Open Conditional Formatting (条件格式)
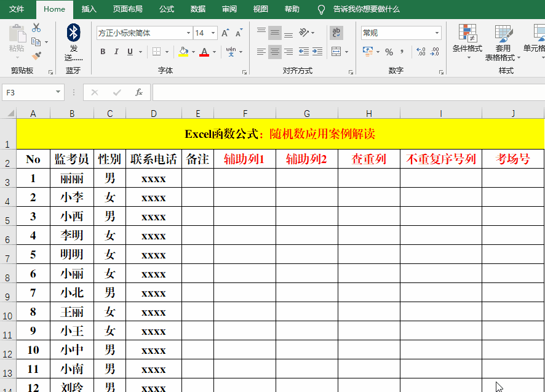545x392 pixels. coord(467,42)
